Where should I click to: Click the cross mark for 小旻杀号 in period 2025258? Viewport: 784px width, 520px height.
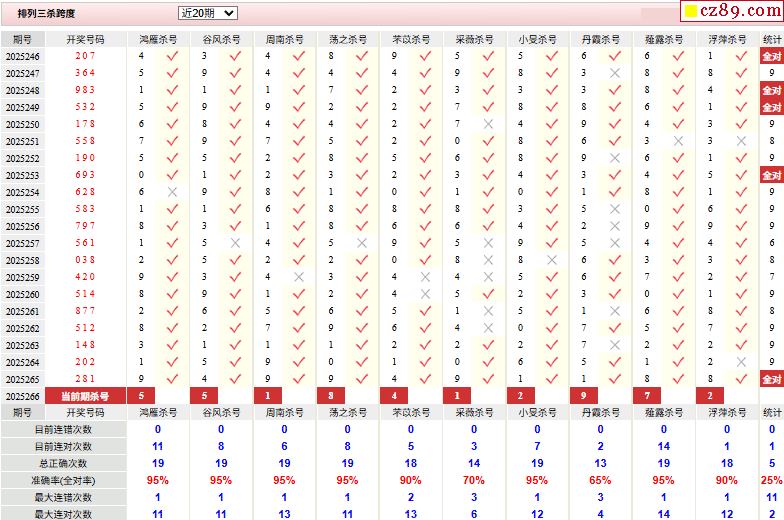(551, 260)
